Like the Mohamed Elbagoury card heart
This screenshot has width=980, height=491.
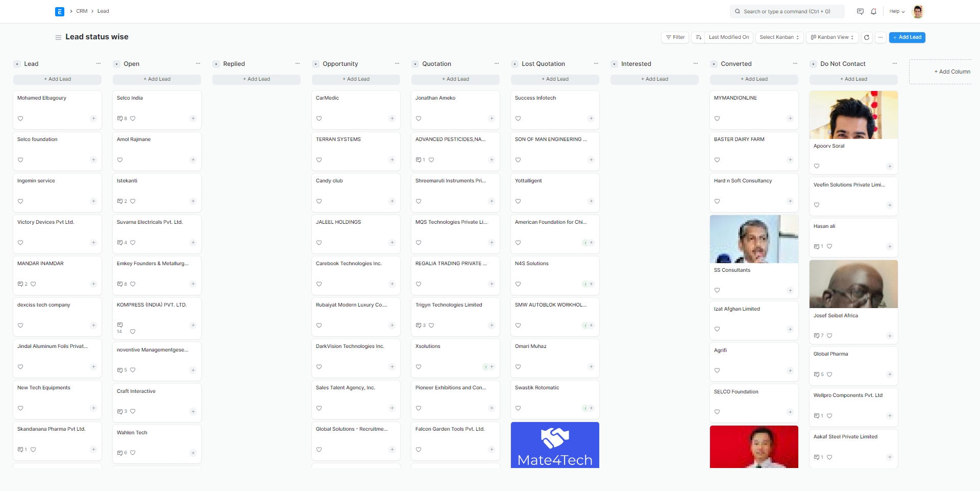(x=20, y=119)
